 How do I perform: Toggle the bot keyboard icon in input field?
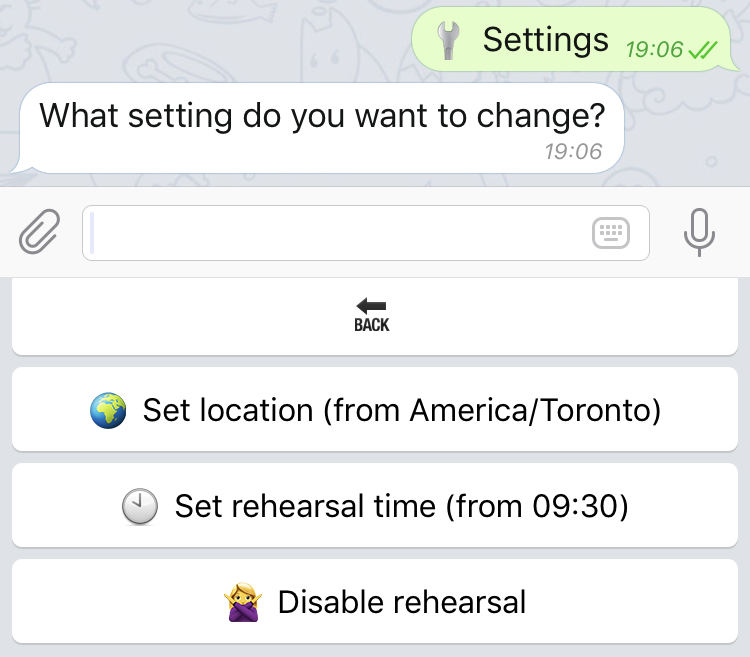point(611,233)
